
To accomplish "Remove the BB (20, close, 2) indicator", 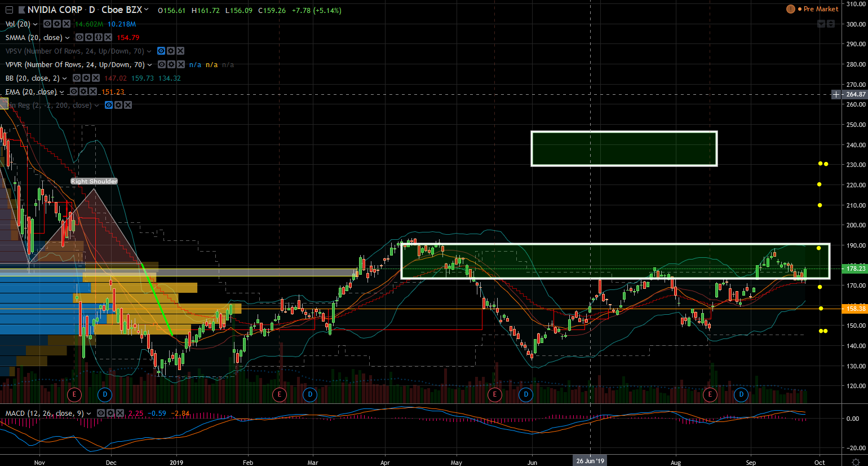I will point(96,78).
